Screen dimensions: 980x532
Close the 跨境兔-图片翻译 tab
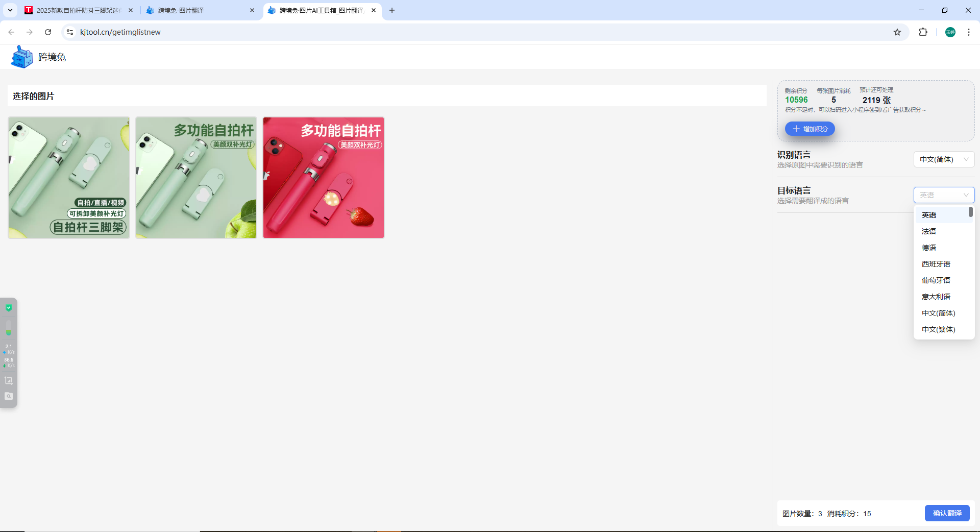[252, 10]
